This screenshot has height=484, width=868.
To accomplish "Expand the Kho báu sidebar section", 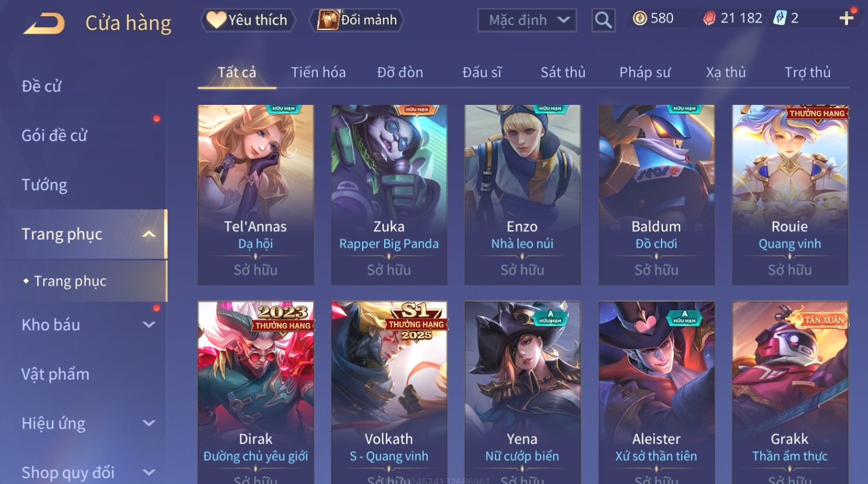I will click(149, 325).
